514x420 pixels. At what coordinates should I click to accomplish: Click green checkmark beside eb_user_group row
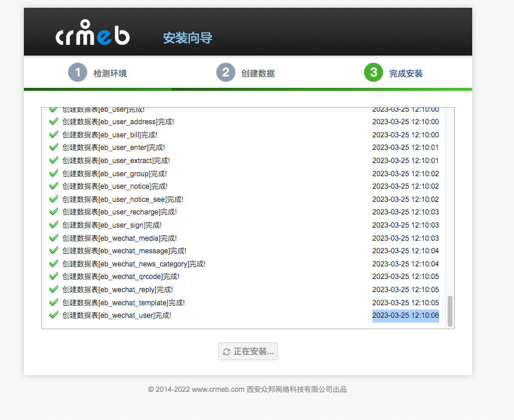(x=54, y=173)
